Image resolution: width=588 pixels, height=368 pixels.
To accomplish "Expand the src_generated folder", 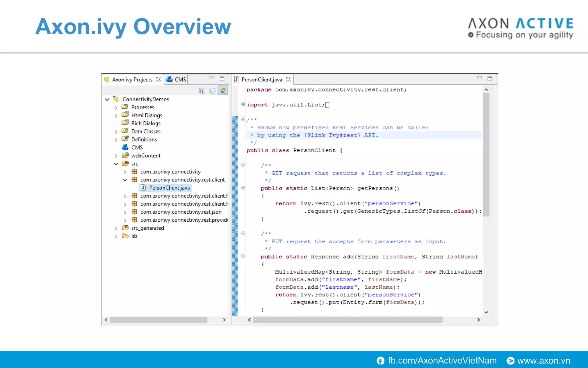I will click(x=116, y=229).
